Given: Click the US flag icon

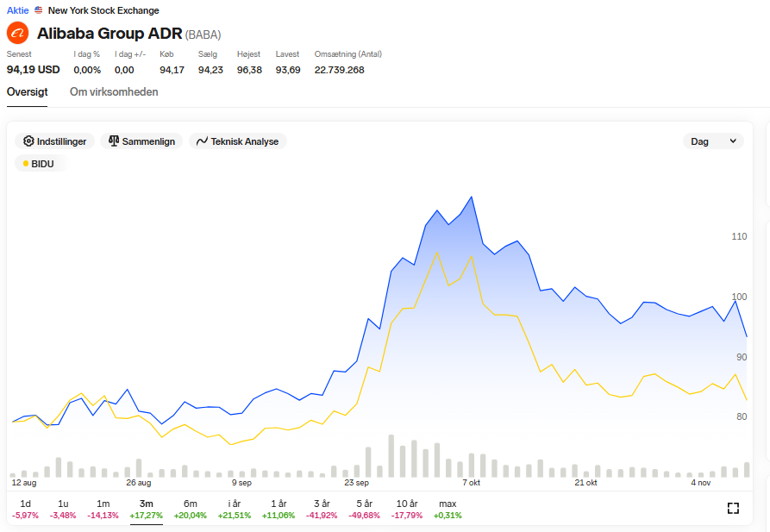Looking at the screenshot, I should pyautogui.click(x=38, y=10).
